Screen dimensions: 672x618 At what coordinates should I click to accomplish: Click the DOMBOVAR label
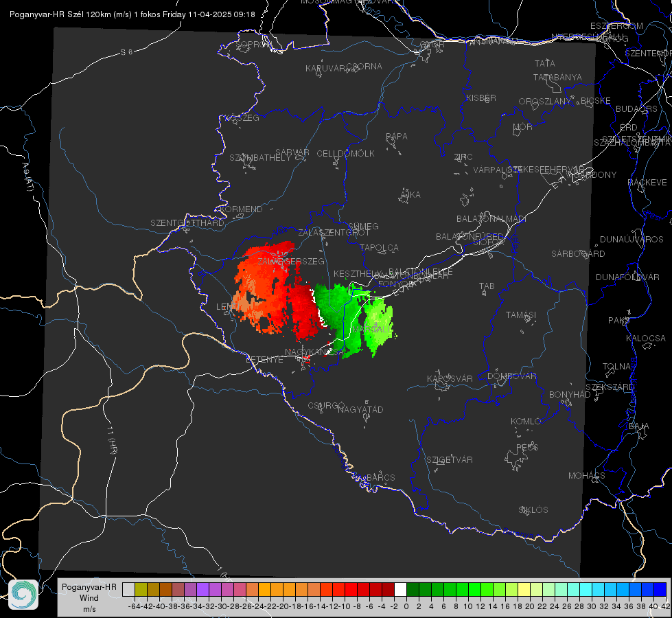[511, 376]
